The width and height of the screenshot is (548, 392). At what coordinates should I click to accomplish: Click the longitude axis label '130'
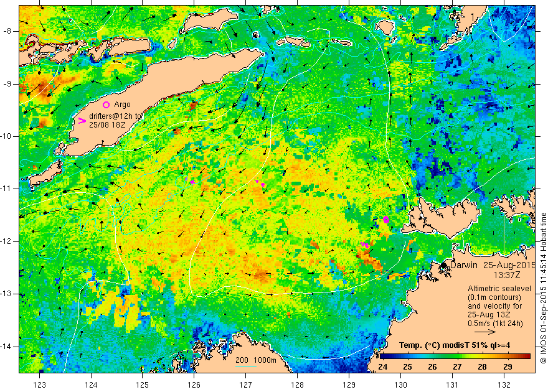pyautogui.click(x=400, y=385)
